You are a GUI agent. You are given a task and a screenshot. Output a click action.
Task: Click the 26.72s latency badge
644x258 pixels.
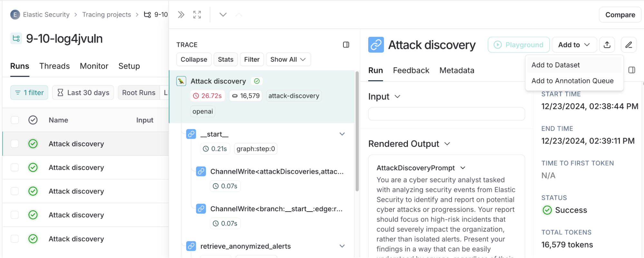(x=207, y=96)
